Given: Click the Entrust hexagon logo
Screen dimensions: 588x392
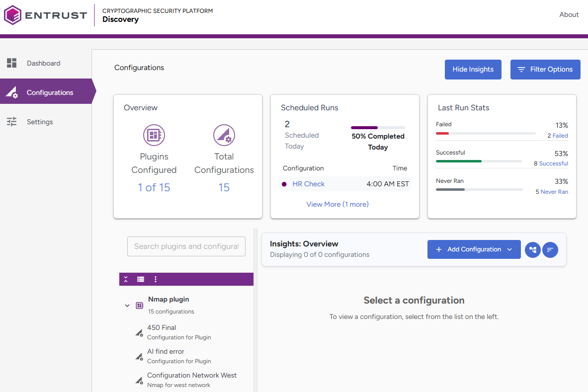Looking at the screenshot, I should (x=12, y=15).
